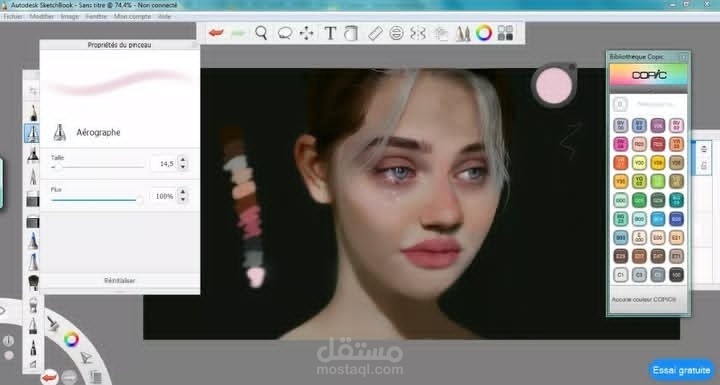Activate the Ruler tool
720x385 pixels.
coord(375,33)
